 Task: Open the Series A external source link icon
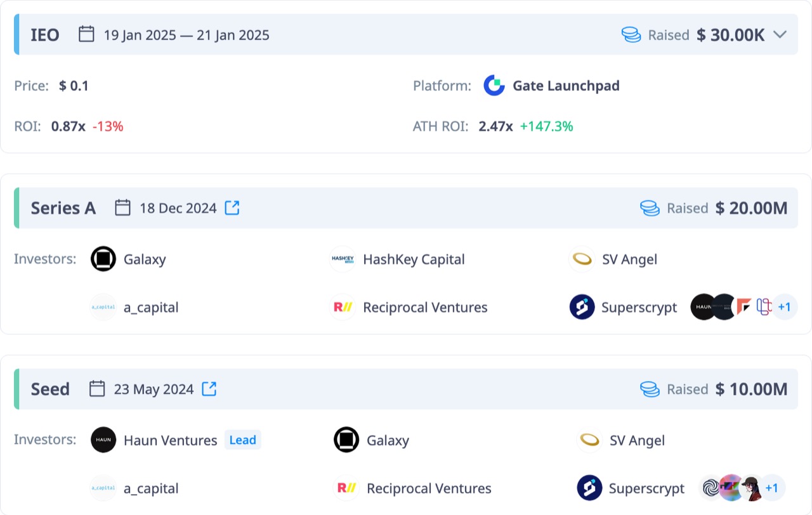click(232, 207)
